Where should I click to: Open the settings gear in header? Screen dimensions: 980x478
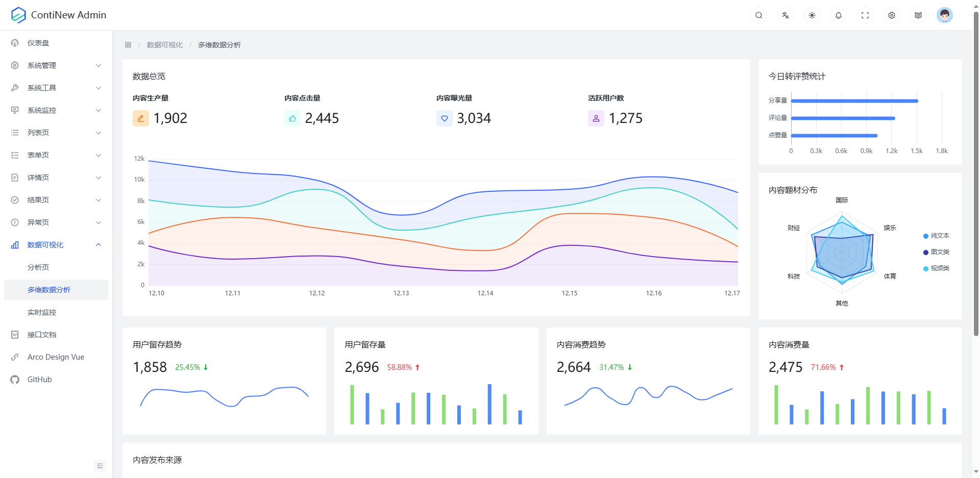[892, 15]
